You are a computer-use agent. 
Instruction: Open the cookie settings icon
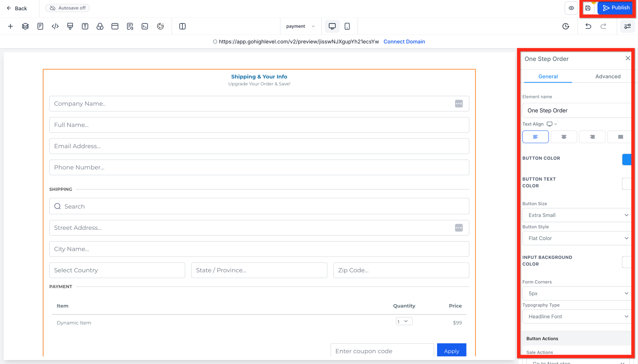pos(160,26)
